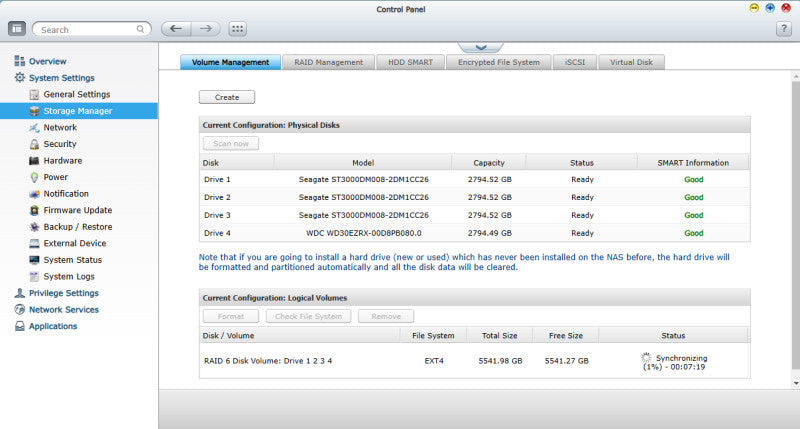Open Network Services in sidebar
This screenshot has height=429, width=800.
point(64,310)
